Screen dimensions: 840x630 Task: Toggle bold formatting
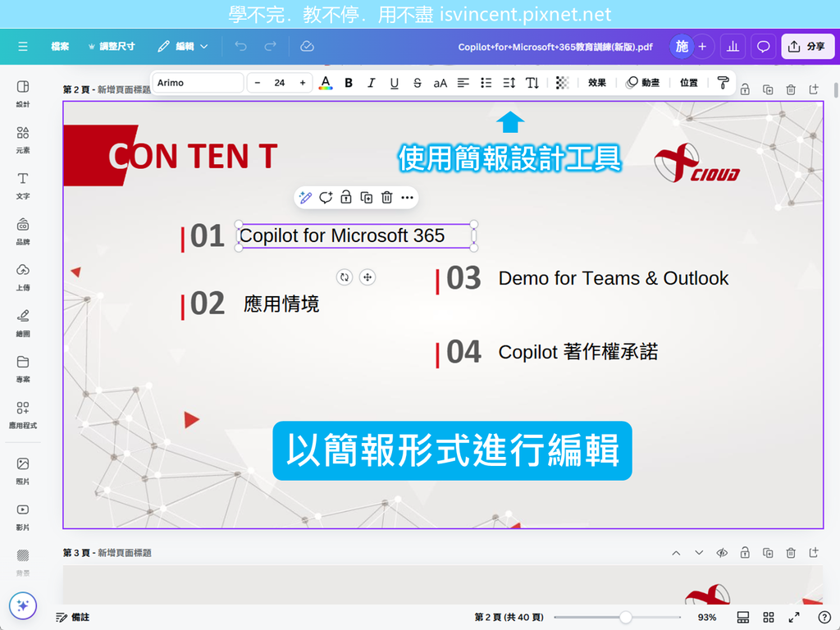[349, 83]
